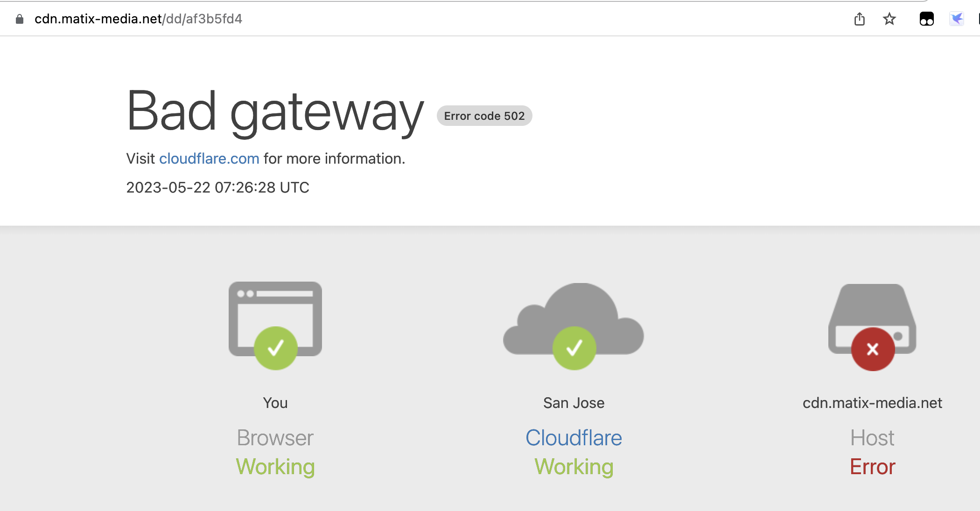980x511 pixels.
Task: Open the black two-eyed extension icon
Action: coord(926,19)
